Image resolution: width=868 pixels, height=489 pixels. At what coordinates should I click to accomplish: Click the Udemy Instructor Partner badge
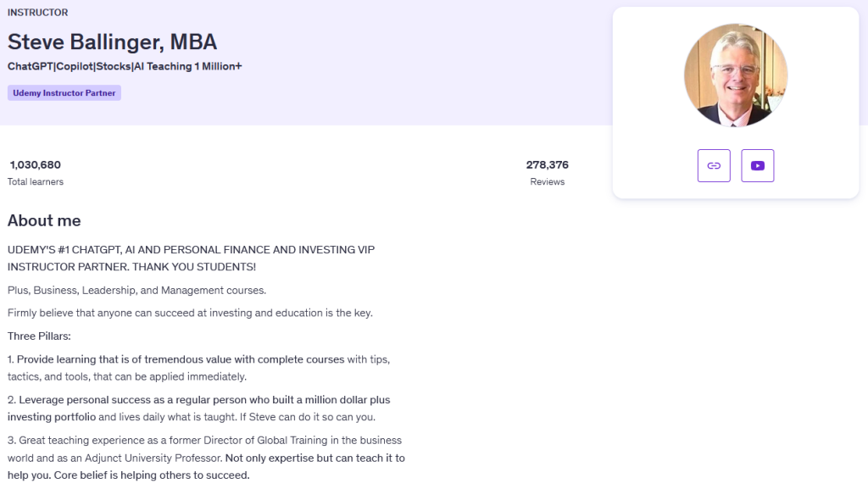point(64,93)
